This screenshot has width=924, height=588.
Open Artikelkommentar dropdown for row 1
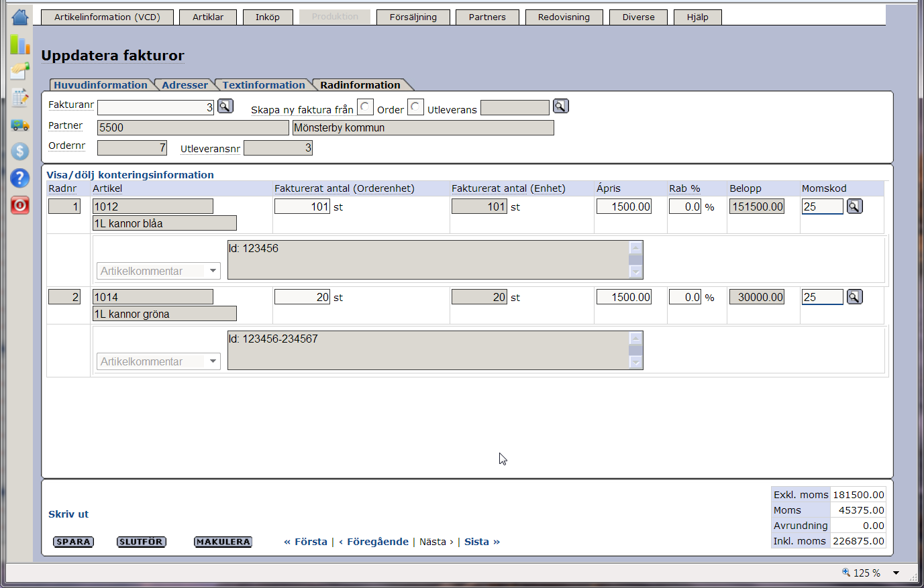coord(158,271)
